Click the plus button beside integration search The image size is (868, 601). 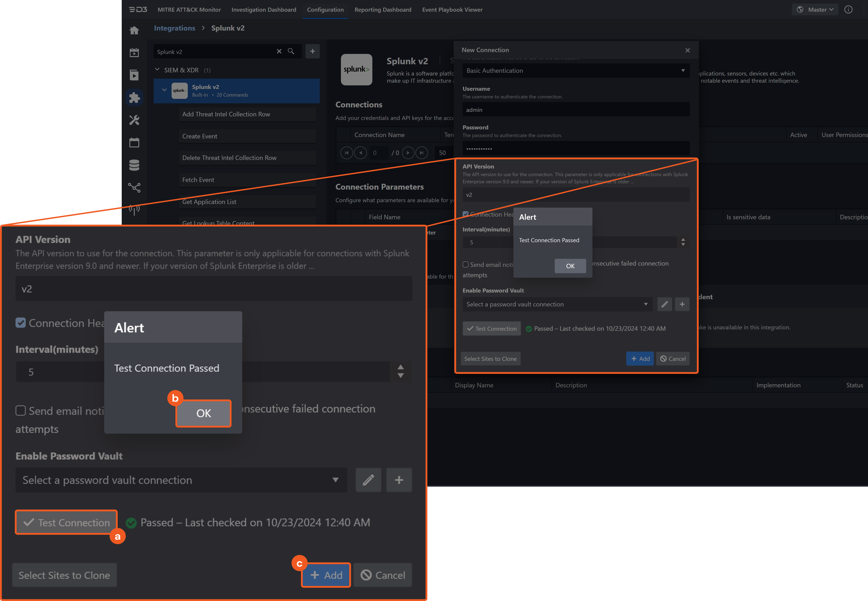[312, 51]
